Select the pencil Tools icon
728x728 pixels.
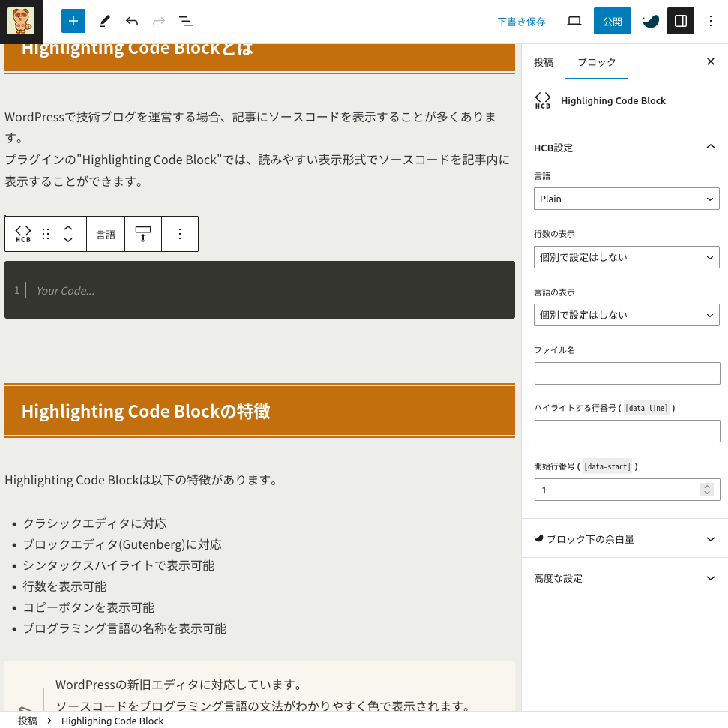click(105, 21)
